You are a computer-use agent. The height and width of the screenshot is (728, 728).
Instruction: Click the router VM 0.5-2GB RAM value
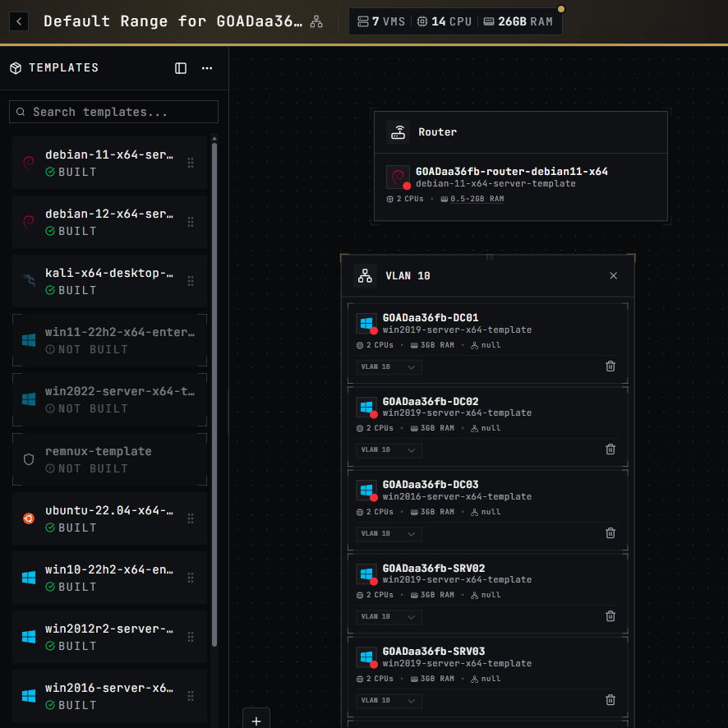pyautogui.click(x=477, y=199)
